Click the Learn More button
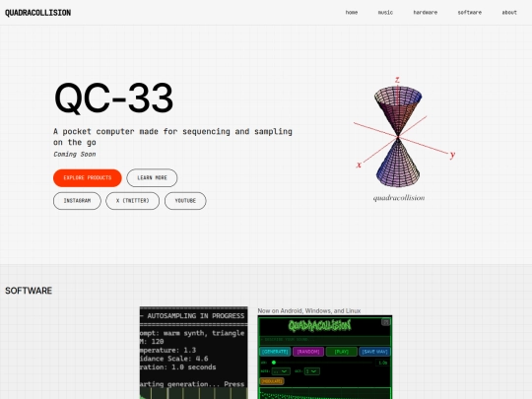The image size is (532, 399). pos(152,177)
